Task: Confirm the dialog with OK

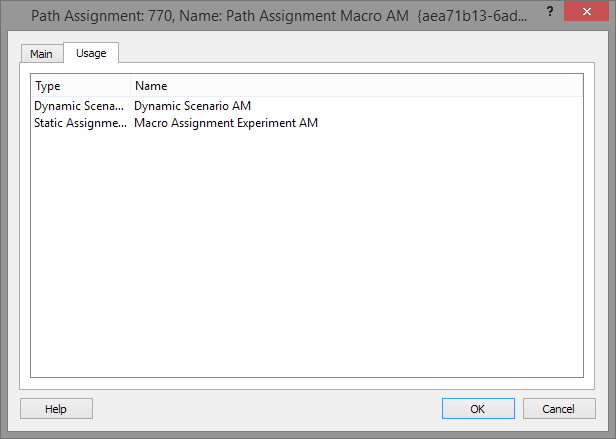Action: (477, 408)
